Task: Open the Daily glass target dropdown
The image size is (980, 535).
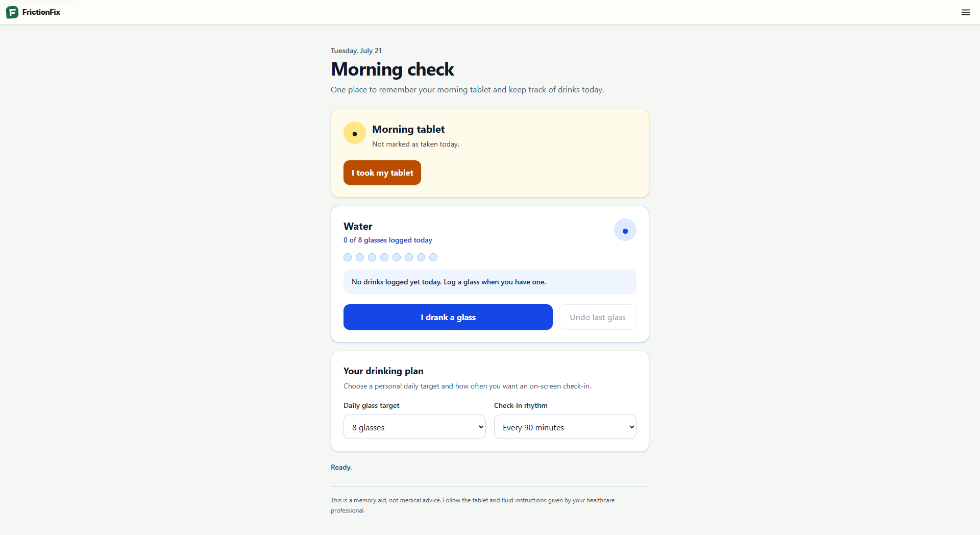Action: (414, 427)
